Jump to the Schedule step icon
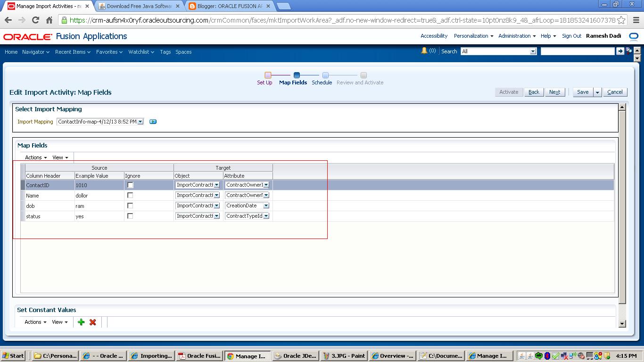This screenshot has width=644, height=362. (x=325, y=75)
